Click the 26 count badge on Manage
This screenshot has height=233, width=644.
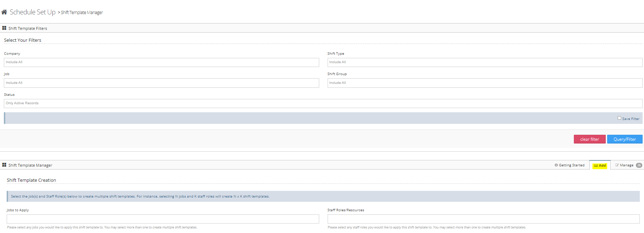point(639,165)
